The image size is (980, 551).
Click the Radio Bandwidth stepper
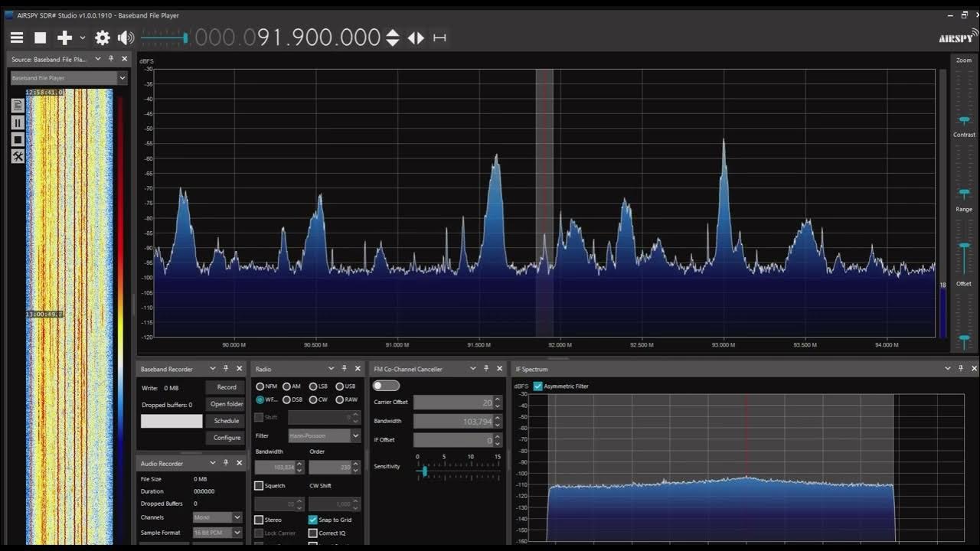[299, 467]
